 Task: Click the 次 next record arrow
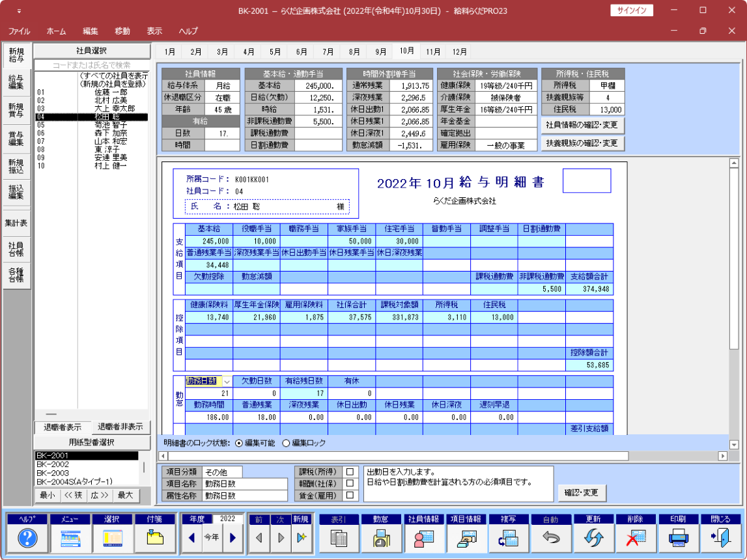click(281, 538)
